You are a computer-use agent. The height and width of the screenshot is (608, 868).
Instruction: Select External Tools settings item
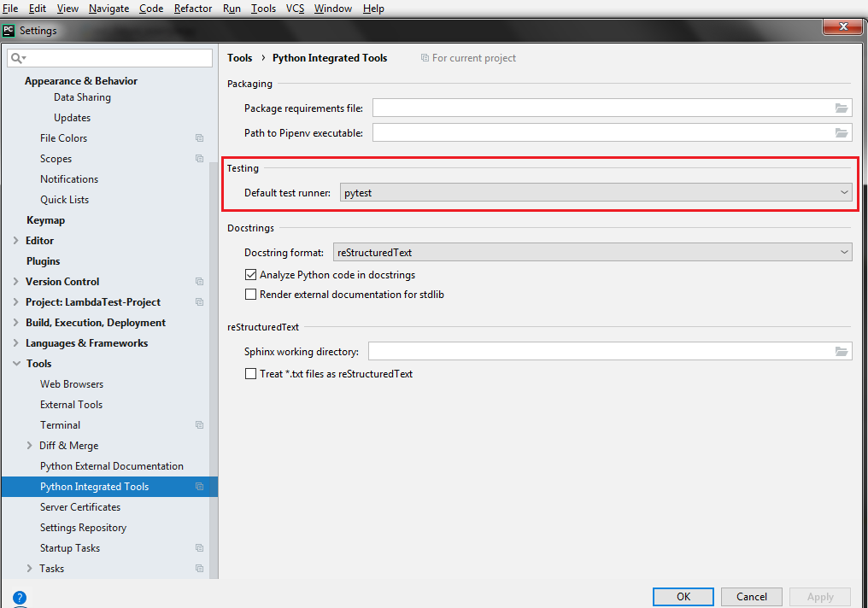coord(71,405)
